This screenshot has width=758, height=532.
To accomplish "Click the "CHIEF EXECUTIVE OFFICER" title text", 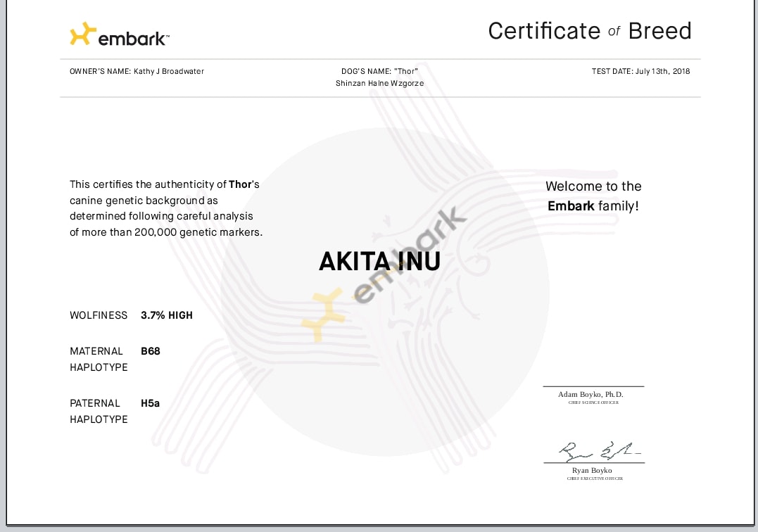I will pyautogui.click(x=595, y=479).
